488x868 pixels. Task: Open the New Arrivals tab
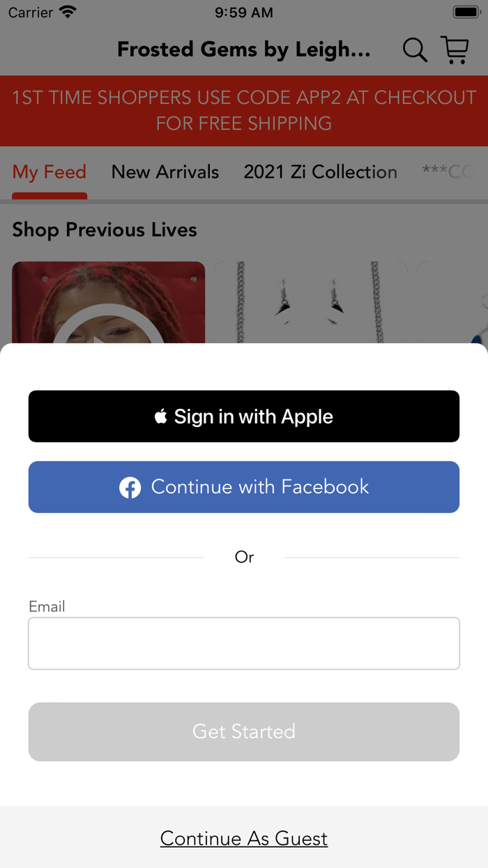tap(165, 172)
